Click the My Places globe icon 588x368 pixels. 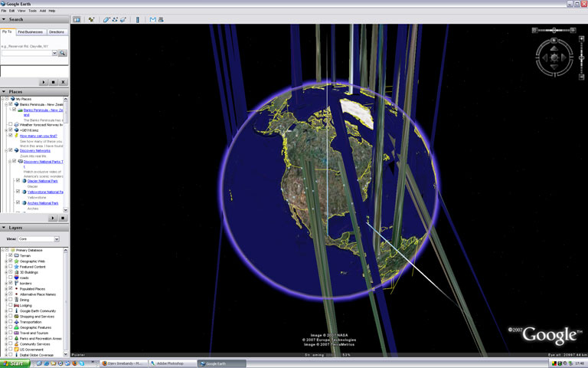click(x=13, y=99)
